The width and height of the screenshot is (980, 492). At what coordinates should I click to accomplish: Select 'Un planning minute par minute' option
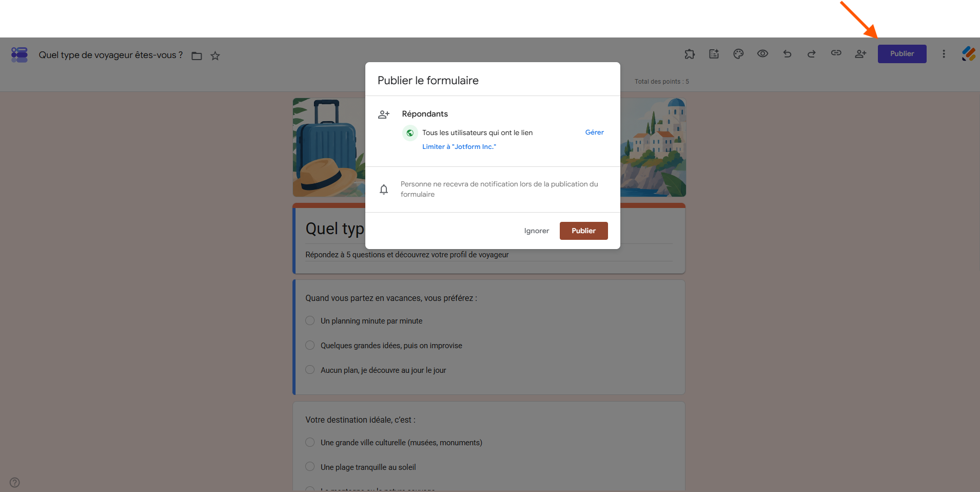coord(310,320)
